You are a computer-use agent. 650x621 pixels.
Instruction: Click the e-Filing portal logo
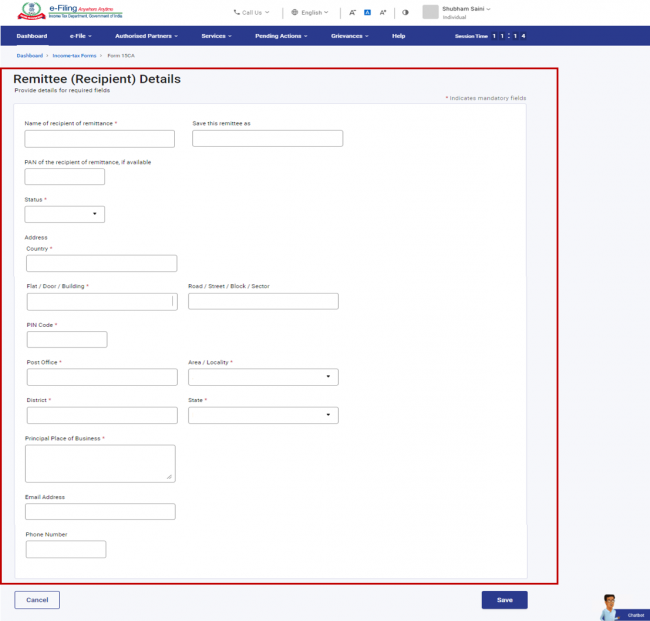click(x=70, y=11)
